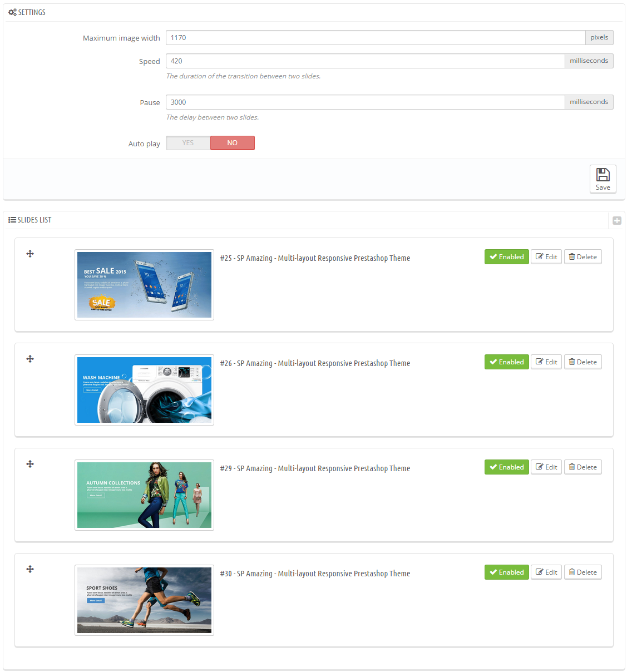Click the pixels unit label
627x672 pixels.
tap(599, 38)
